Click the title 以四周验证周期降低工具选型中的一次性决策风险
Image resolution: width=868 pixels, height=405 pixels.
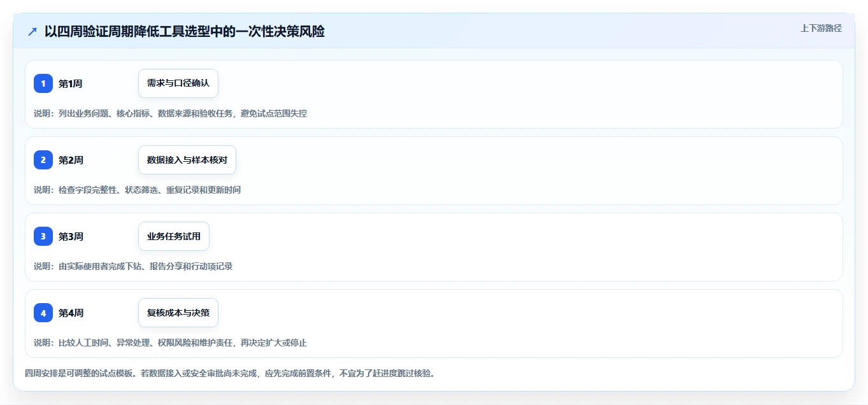click(x=185, y=32)
